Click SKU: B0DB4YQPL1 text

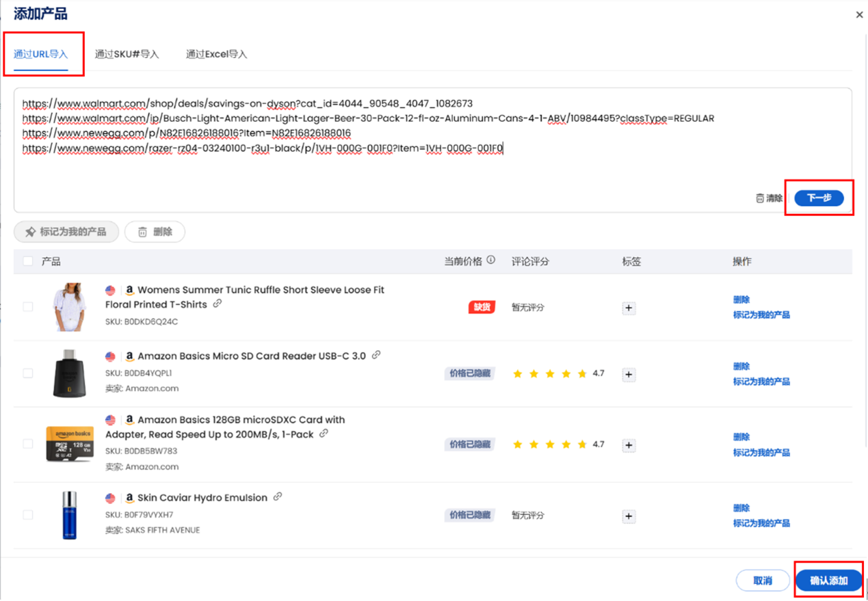click(x=139, y=373)
